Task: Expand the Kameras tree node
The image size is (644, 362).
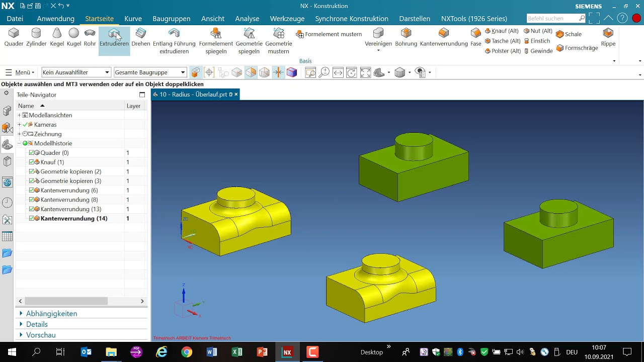Action: (x=19, y=125)
